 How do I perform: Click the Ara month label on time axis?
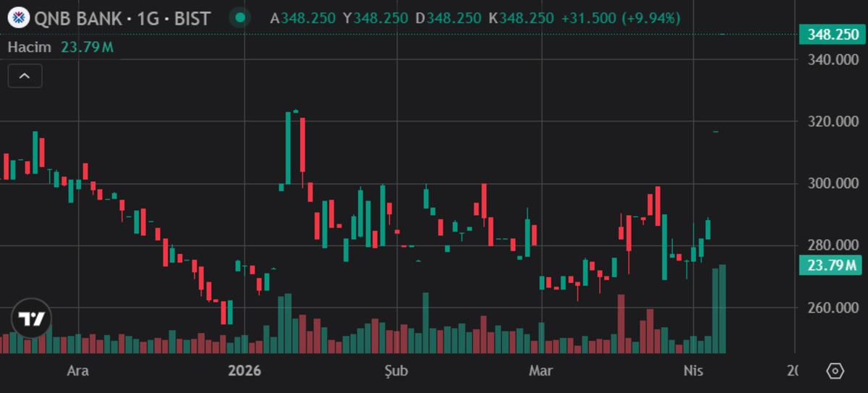pyautogui.click(x=77, y=371)
